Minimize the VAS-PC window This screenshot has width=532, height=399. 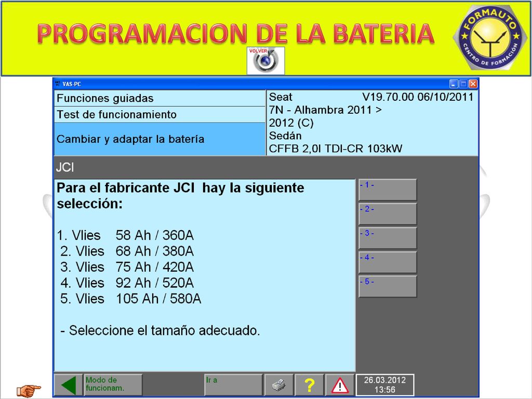coord(454,84)
